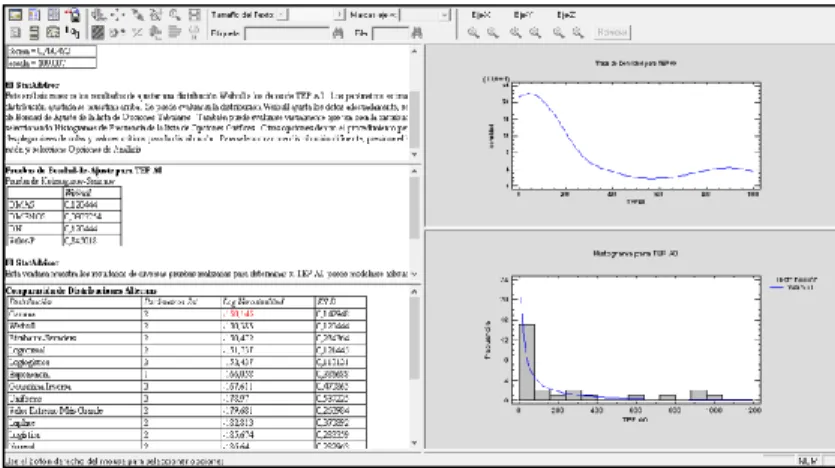Viewport: 835px width, 468px height.
Task: Click the DMAS row in Kolmogorov-Smirnov table
Action: coord(64,205)
